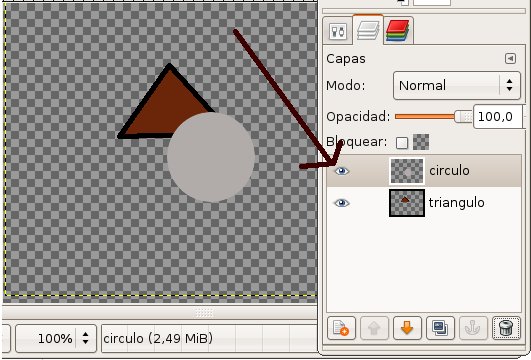Viewport: 531px width, 360px height.
Task: Select the circulo layer name
Action: coord(449,171)
